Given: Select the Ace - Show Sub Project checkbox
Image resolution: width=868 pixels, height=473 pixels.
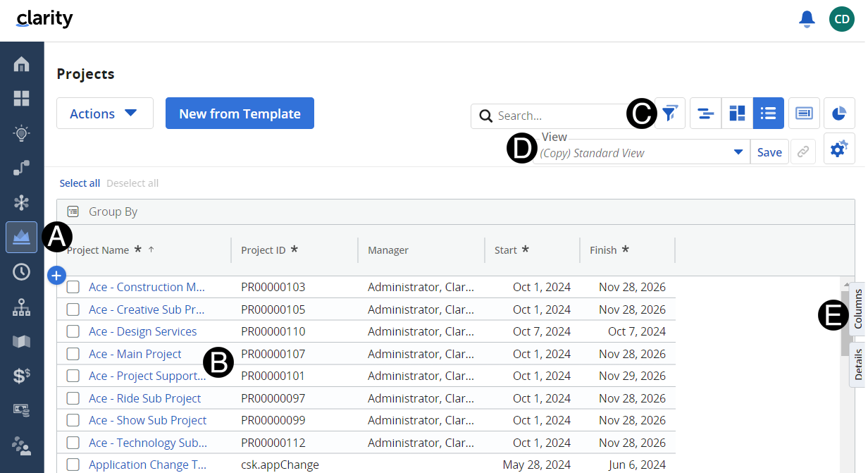Looking at the screenshot, I should pos(73,420).
